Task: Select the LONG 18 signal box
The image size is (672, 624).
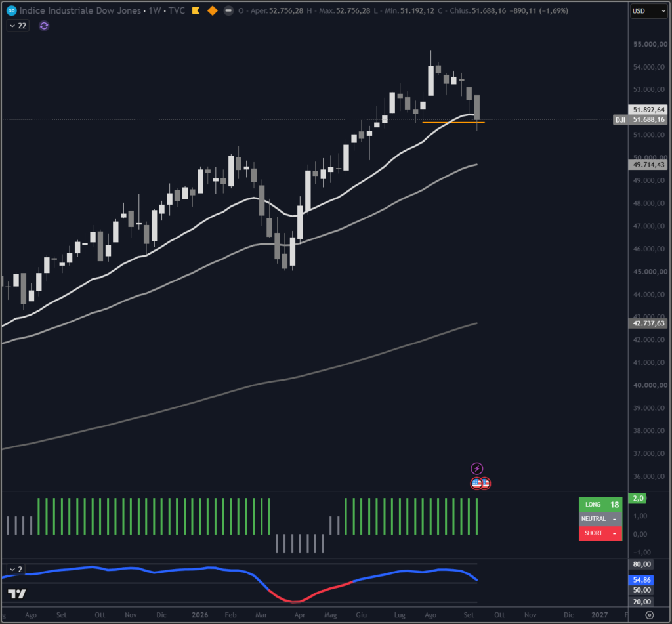Action: [x=600, y=505]
